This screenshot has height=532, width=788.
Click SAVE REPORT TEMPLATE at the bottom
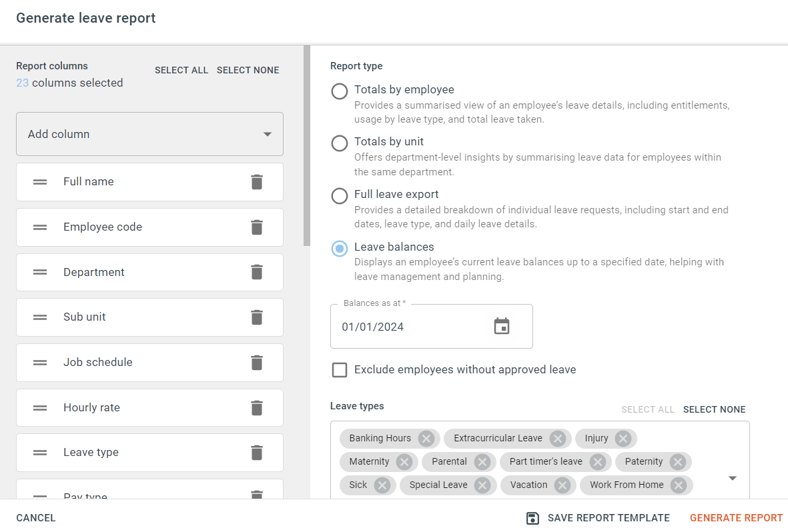tap(608, 517)
